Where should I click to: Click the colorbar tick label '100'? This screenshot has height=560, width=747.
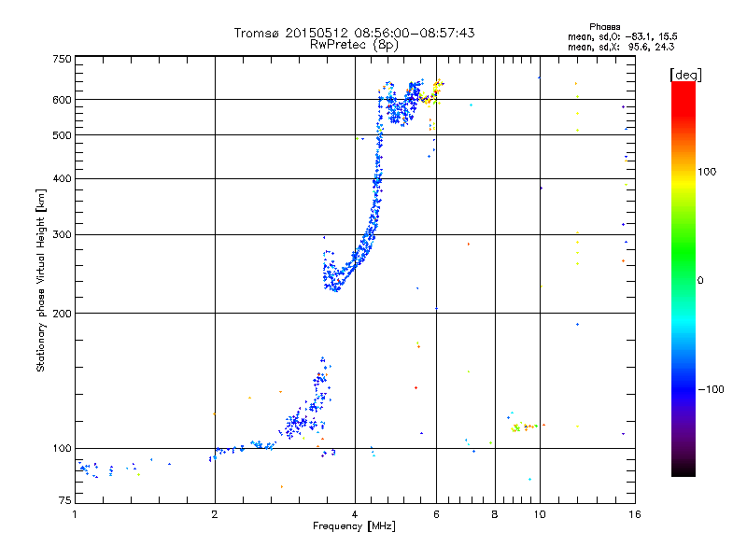click(707, 172)
